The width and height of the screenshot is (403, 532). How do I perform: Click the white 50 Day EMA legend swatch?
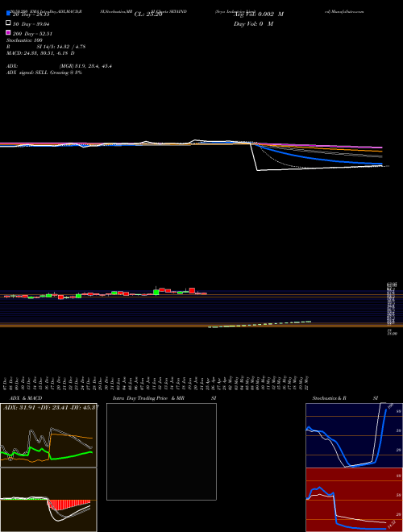tap(8, 23)
